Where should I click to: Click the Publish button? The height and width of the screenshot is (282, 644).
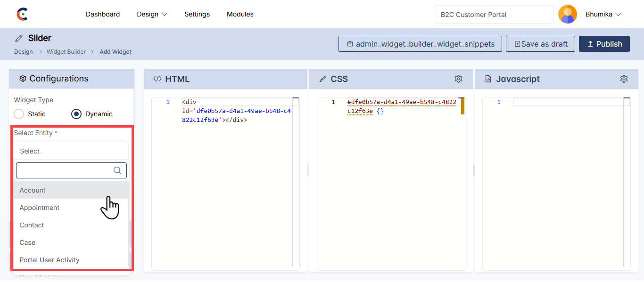pyautogui.click(x=604, y=44)
